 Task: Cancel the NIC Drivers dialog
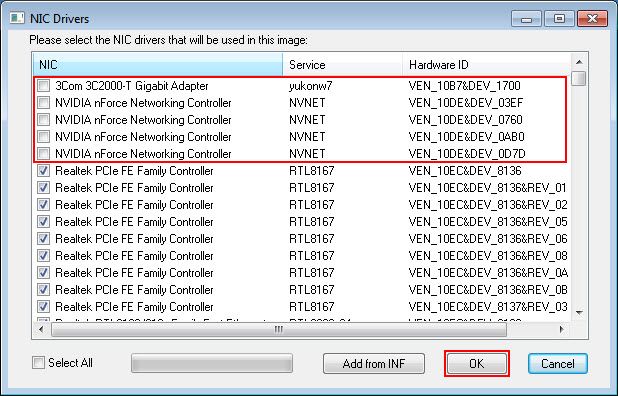point(558,363)
